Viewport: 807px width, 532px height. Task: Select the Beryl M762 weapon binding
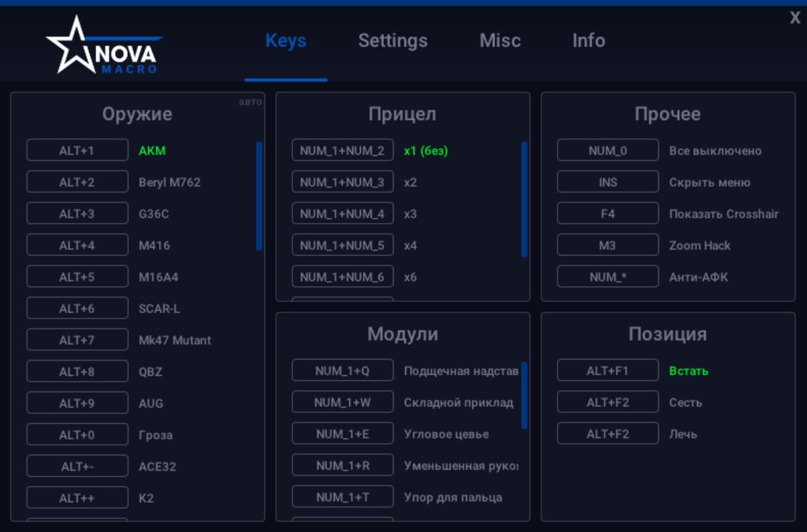(x=77, y=181)
